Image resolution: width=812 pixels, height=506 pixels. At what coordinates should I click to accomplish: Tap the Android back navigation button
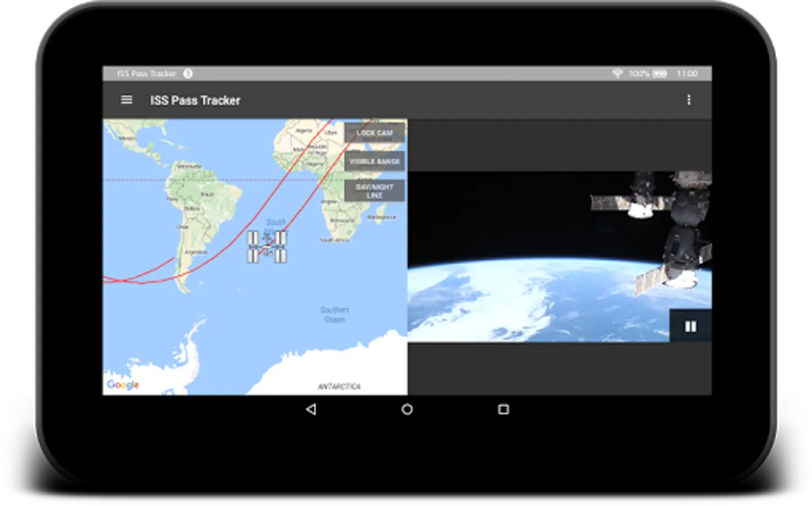(x=311, y=409)
